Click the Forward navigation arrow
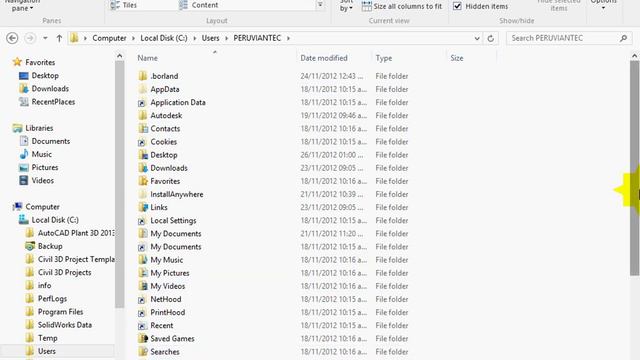Viewport: 640px width, 360px height. tap(30, 38)
